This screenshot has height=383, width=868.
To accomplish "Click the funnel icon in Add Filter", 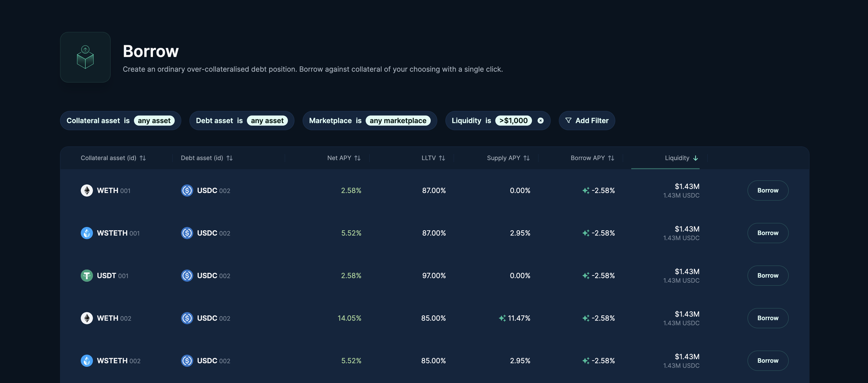I will point(568,120).
